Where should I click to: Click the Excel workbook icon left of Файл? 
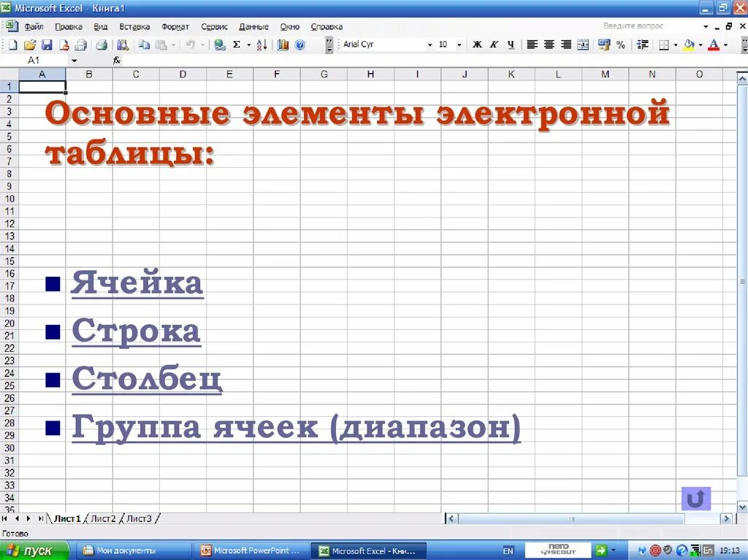click(x=12, y=26)
